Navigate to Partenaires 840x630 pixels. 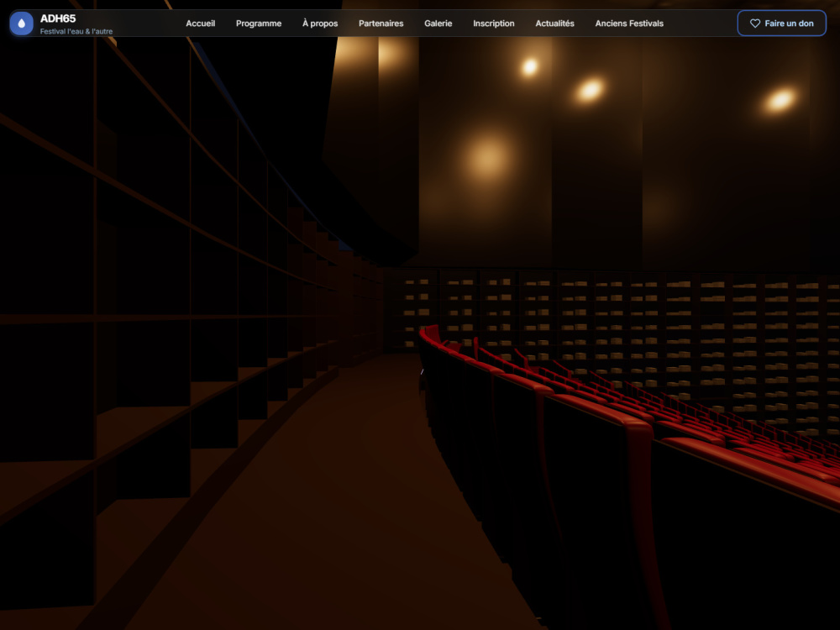[x=381, y=24]
